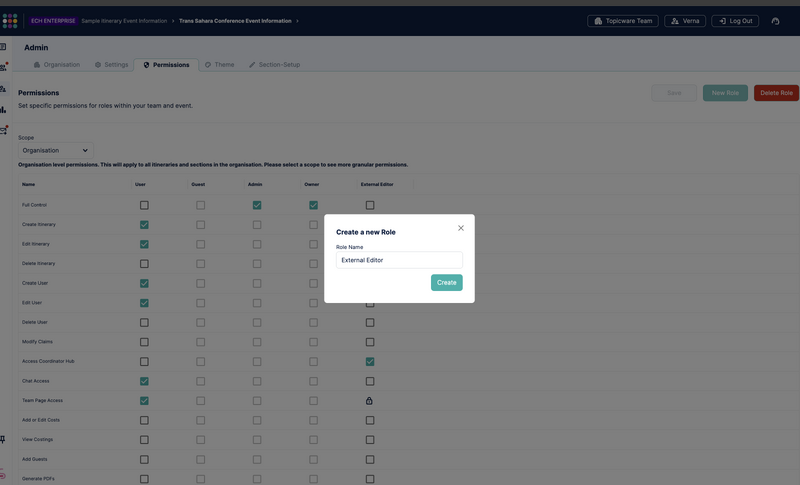Uncheck Access Coordinator Hub for External Editor
The width and height of the screenshot is (800, 485).
tap(370, 362)
